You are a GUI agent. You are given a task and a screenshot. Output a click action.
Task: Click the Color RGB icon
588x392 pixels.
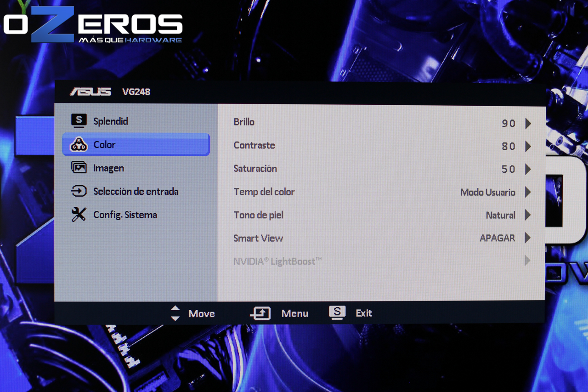[x=79, y=145]
